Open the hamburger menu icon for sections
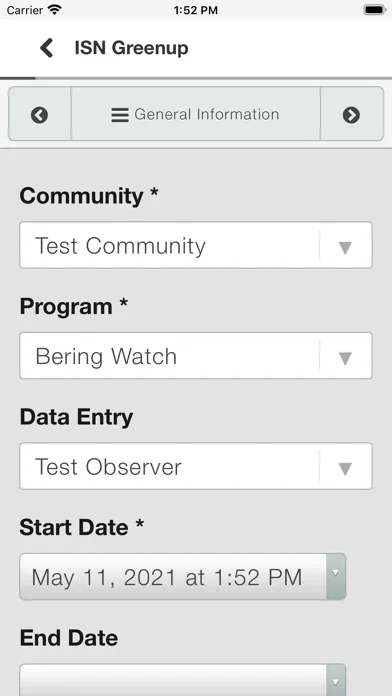Viewport: 392px width, 696px height. [x=120, y=115]
